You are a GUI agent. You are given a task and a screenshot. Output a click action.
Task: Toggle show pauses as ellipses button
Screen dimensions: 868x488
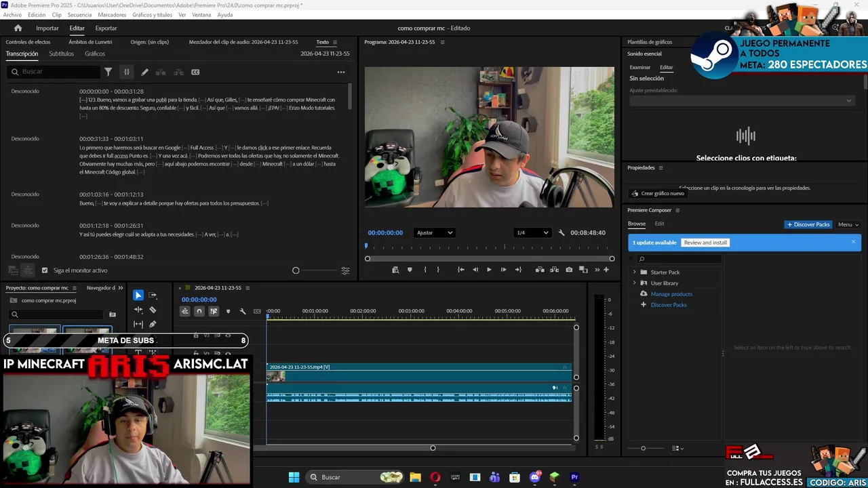(126, 72)
